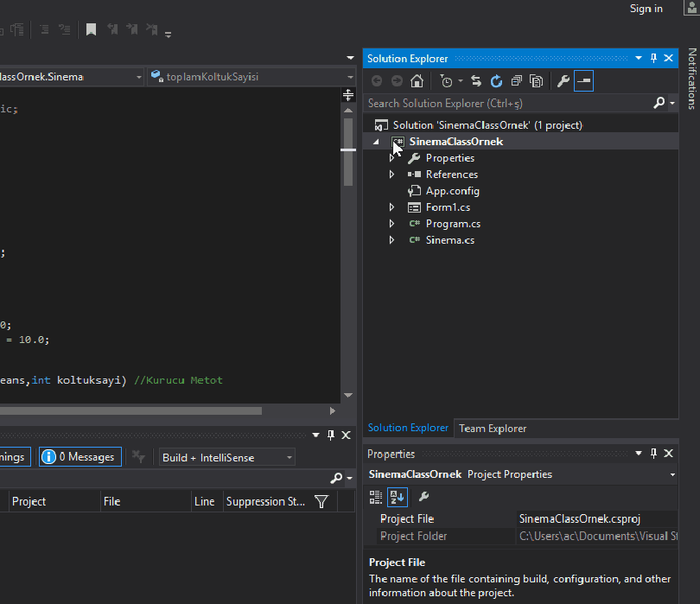Image resolution: width=700 pixels, height=604 pixels.
Task: Click the Project File value SinemaClassOrnek.csproj
Action: coord(580,518)
